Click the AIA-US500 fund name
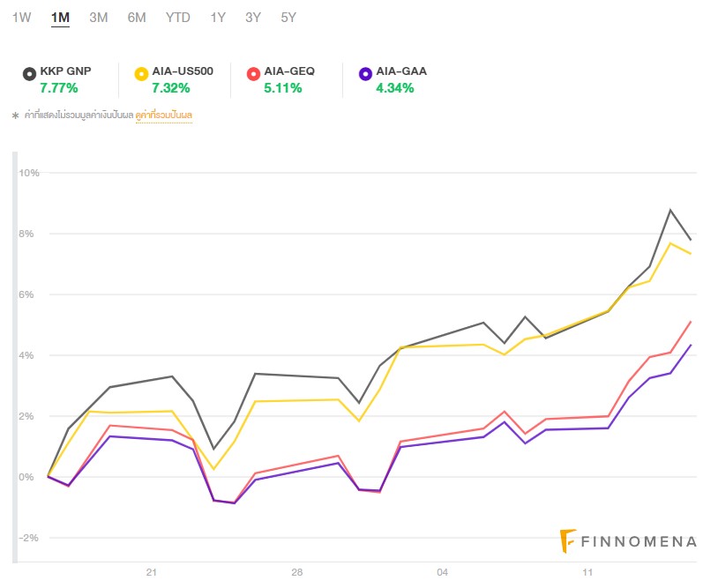 point(183,71)
